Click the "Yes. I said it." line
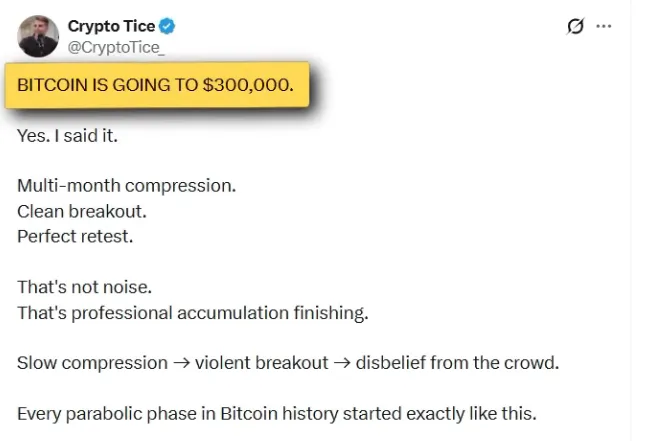Screen dimensions: 645x441 pos(67,136)
